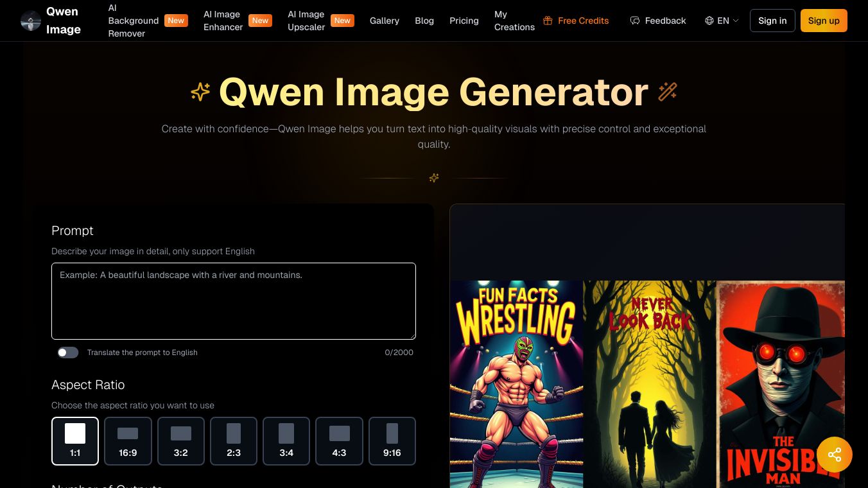
Task: Click the 0/2000 character counter
Action: pos(399,353)
